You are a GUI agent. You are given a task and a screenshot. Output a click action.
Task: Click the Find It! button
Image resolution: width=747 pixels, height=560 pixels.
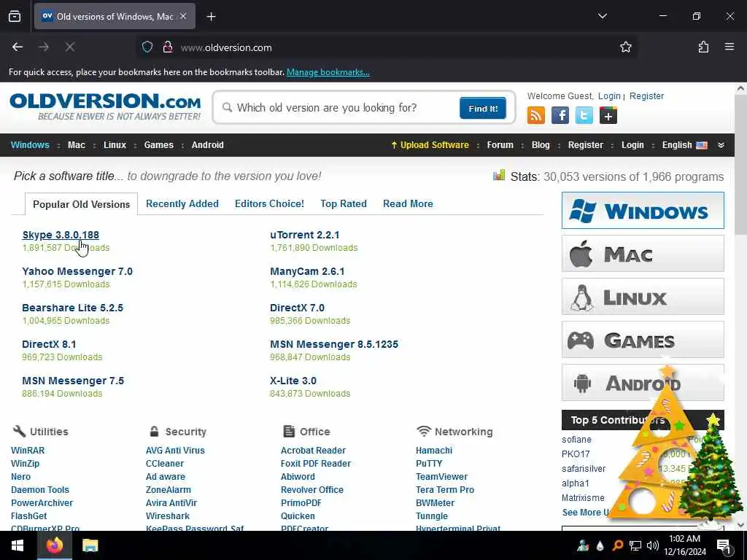[x=483, y=108]
